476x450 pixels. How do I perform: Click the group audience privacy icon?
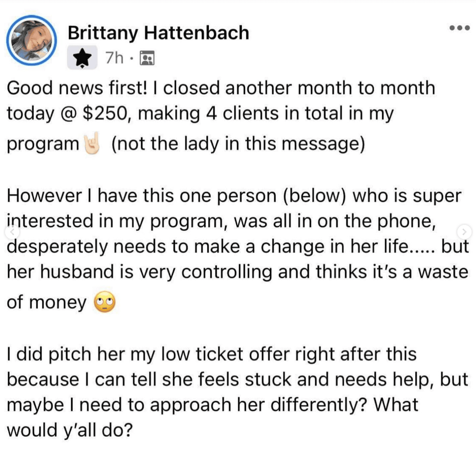pyautogui.click(x=147, y=58)
